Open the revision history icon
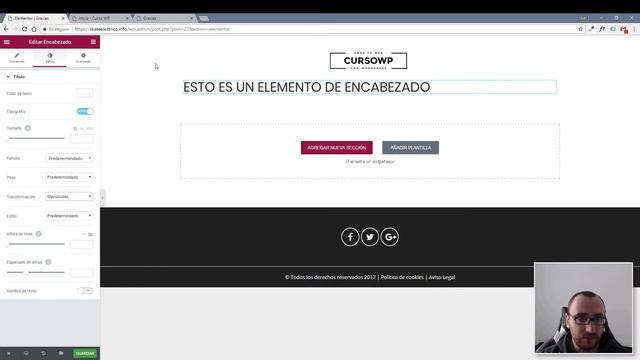Screen dimensions: 640x360 click(44, 353)
